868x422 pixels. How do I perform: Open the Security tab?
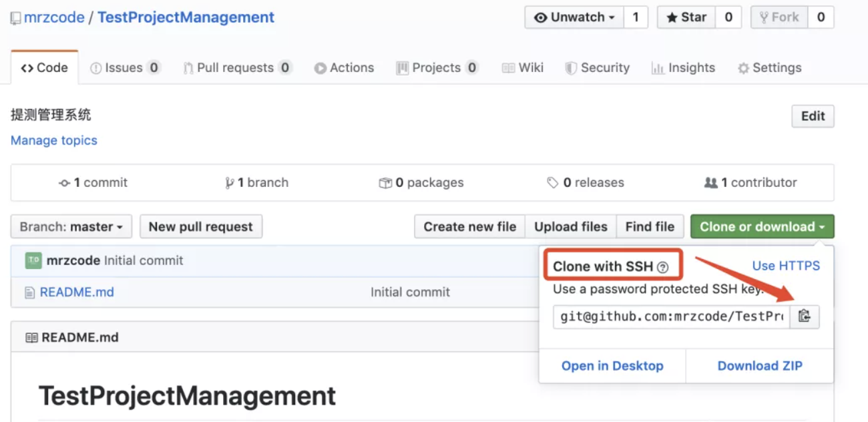point(598,67)
